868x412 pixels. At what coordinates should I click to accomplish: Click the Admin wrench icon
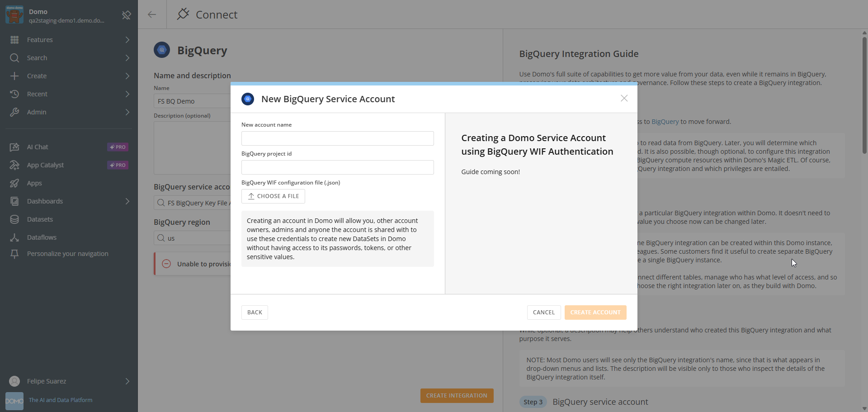click(14, 112)
